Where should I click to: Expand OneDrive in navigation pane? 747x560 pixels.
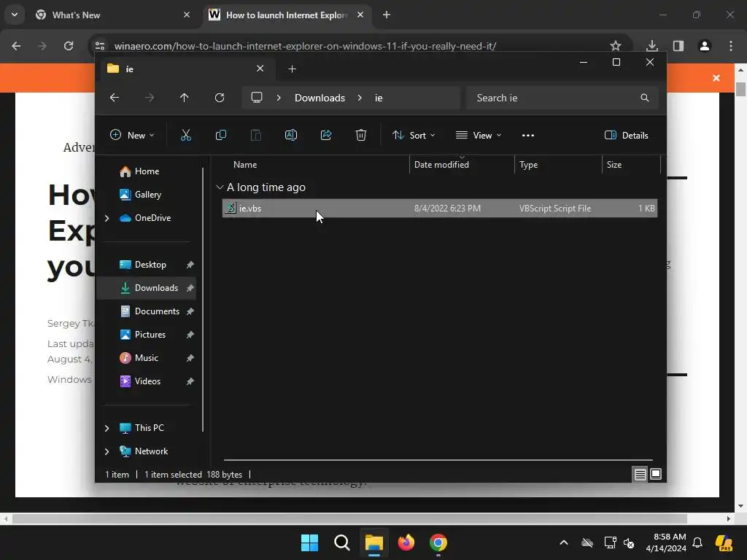pos(107,218)
